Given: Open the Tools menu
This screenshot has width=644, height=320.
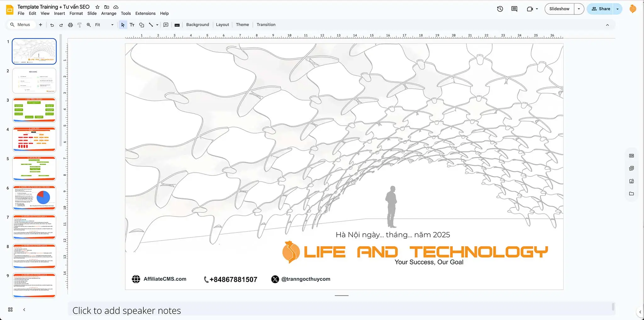Looking at the screenshot, I should coord(126,14).
